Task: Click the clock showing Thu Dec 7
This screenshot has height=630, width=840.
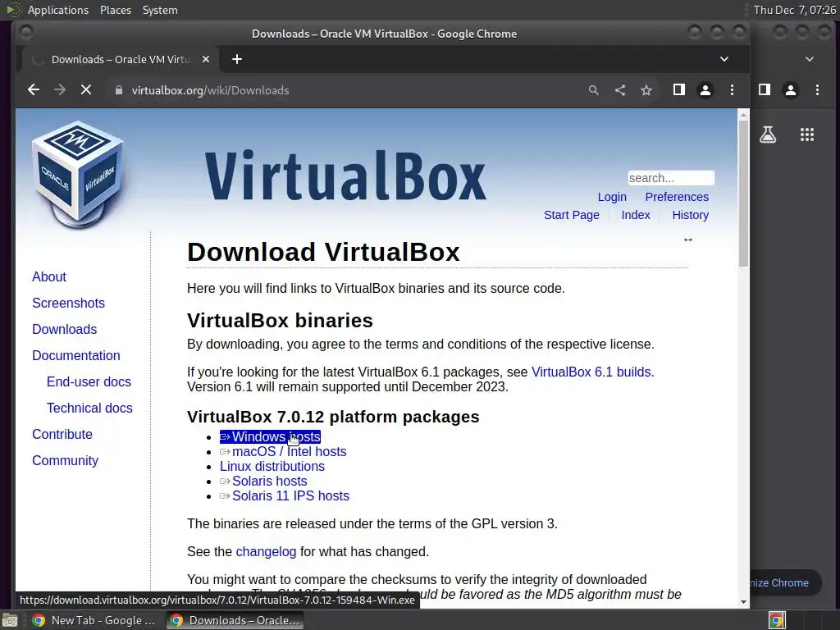Action: tap(794, 10)
